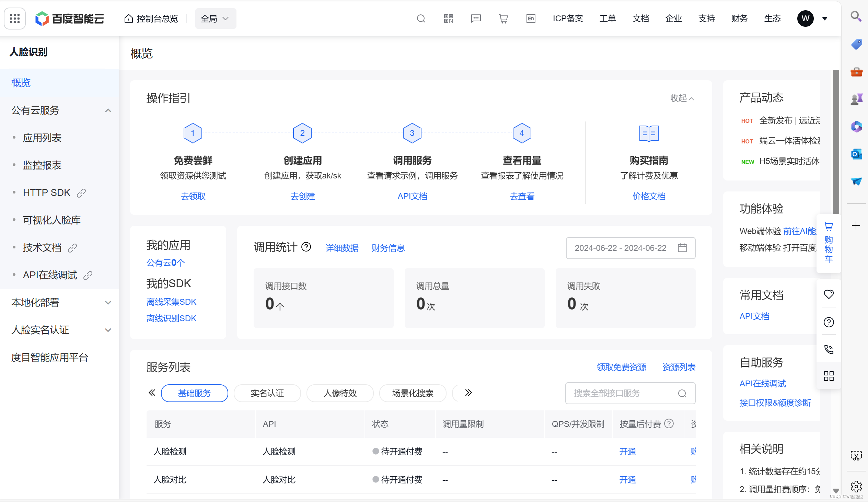Click 去查看 under 查看用量
The height and width of the screenshot is (502, 868).
(522, 196)
